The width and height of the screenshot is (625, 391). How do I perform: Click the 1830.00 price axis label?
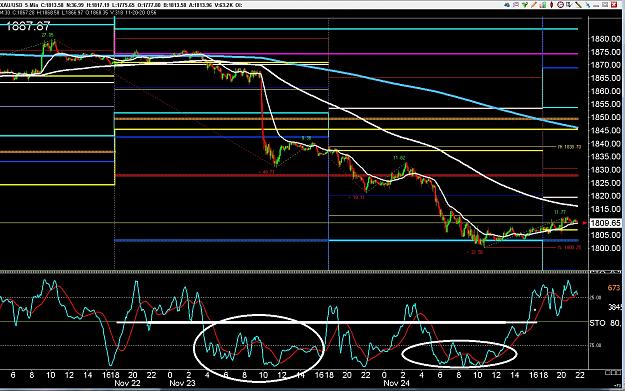click(x=605, y=170)
